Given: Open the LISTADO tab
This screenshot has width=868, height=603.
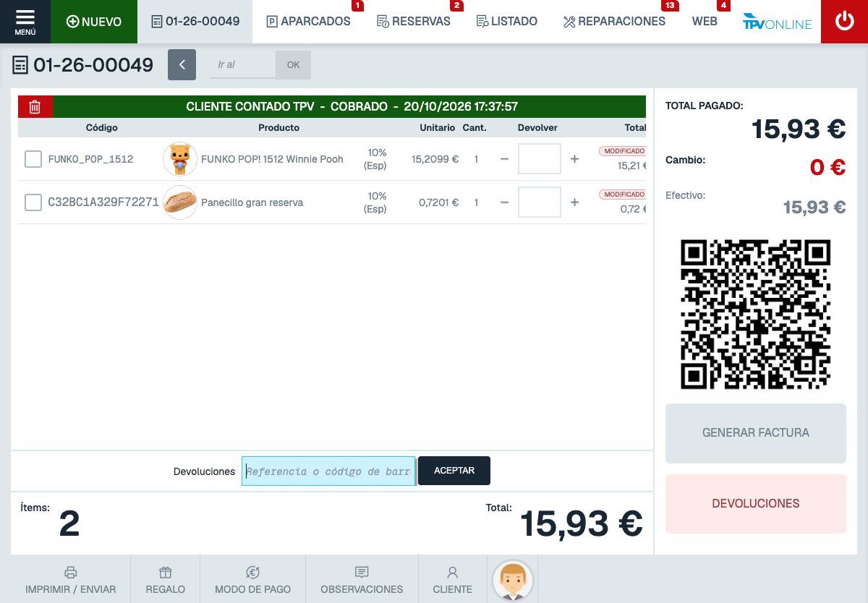Looking at the screenshot, I should pos(507,22).
